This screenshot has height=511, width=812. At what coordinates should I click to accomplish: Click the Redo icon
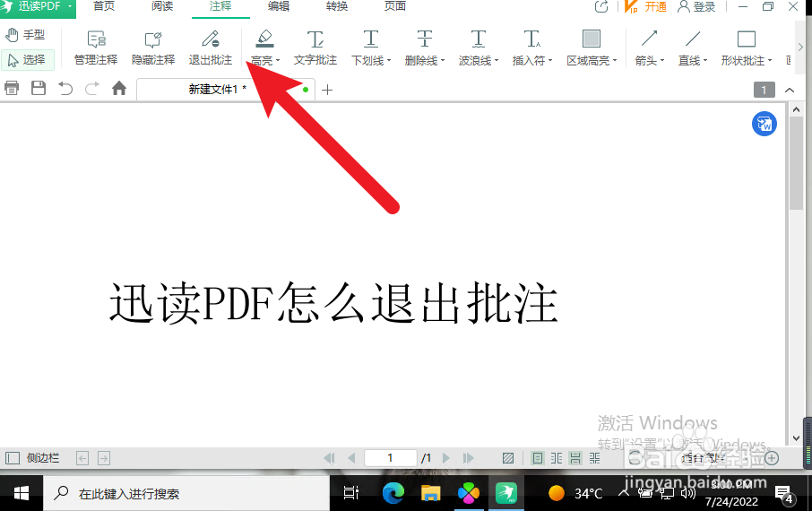[x=92, y=89]
